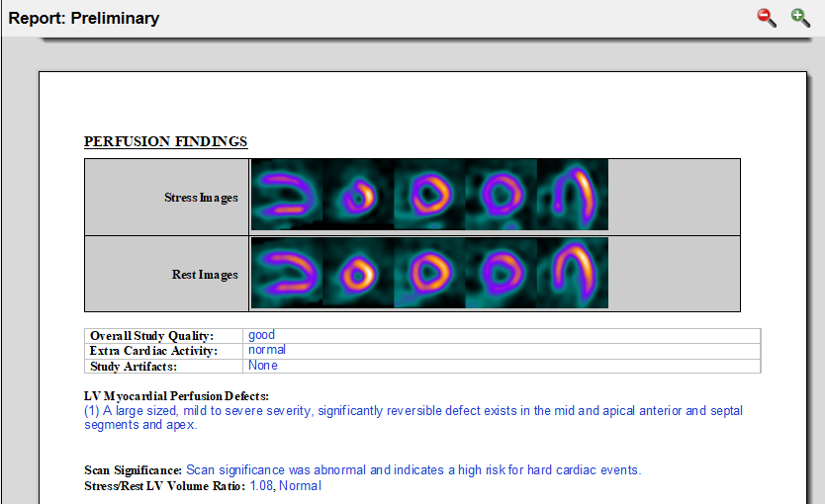Click the second stress image thumbnail
The width and height of the screenshot is (825, 504).
[358, 197]
